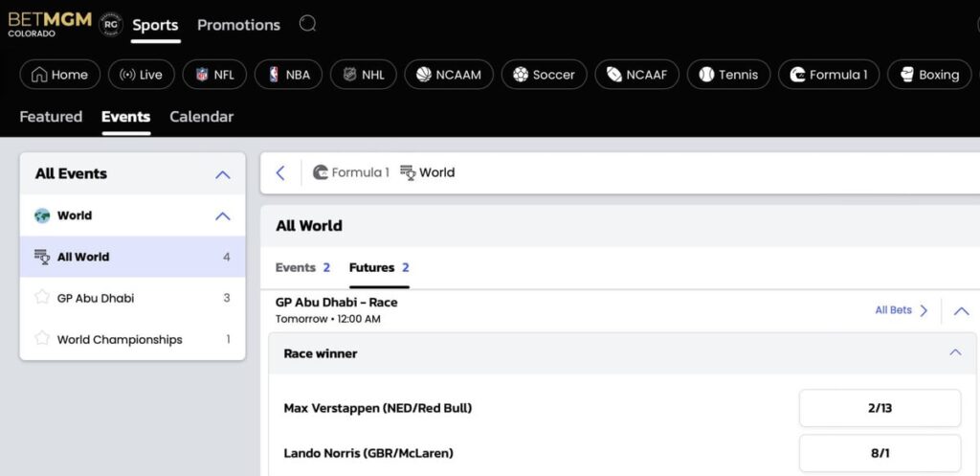
Task: Switch to the Promotions top tab
Action: 238,25
